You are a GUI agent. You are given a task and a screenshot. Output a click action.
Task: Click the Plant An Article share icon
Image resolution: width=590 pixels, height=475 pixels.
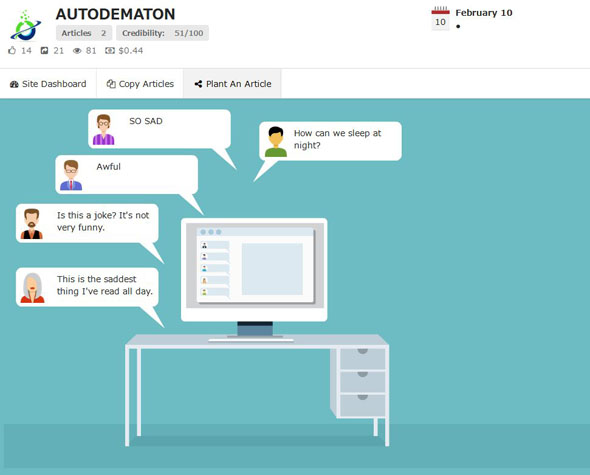click(198, 84)
